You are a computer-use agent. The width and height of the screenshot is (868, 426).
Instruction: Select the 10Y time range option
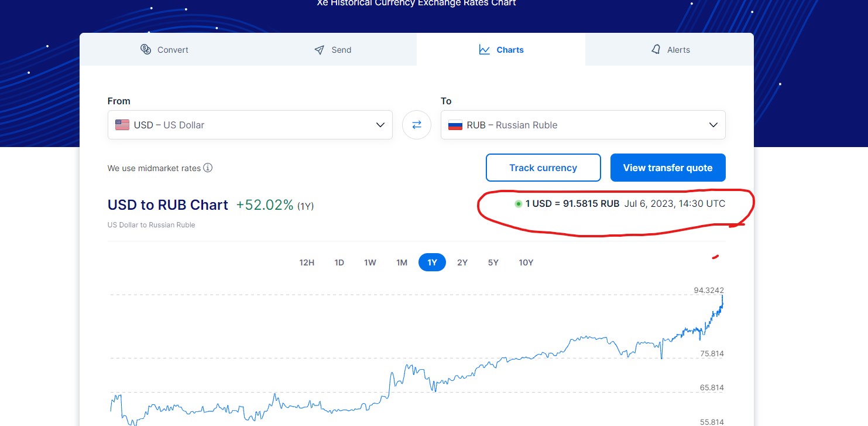point(526,263)
